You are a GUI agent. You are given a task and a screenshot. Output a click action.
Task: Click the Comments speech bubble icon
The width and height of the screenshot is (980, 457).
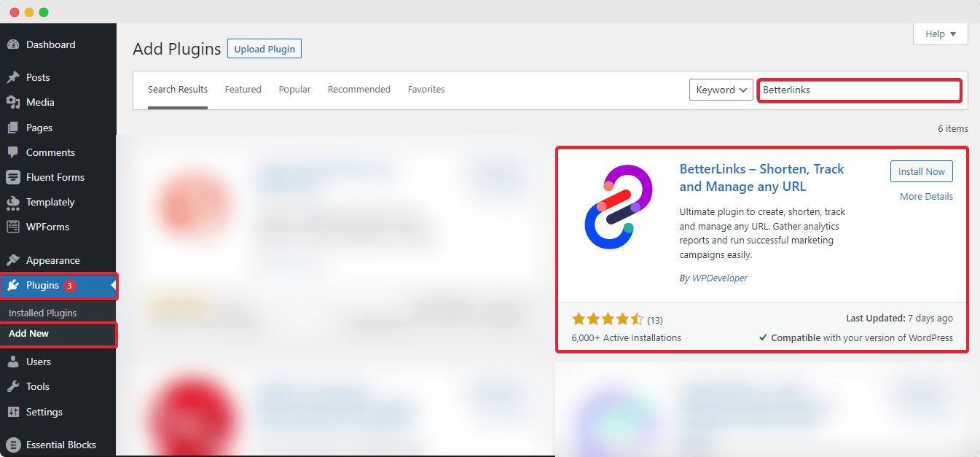click(x=13, y=153)
